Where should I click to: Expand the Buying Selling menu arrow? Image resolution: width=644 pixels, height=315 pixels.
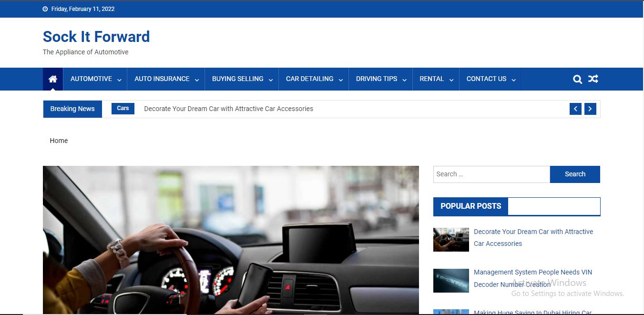tap(271, 80)
